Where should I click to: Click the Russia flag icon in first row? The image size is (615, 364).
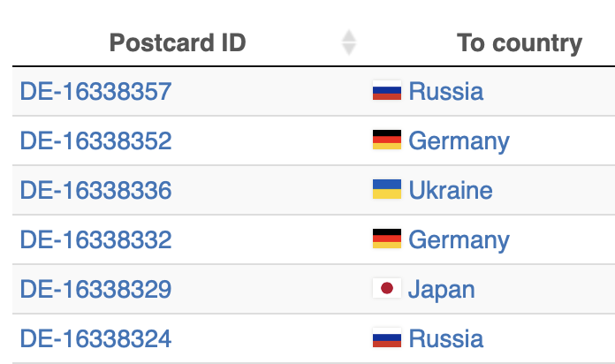(x=387, y=91)
